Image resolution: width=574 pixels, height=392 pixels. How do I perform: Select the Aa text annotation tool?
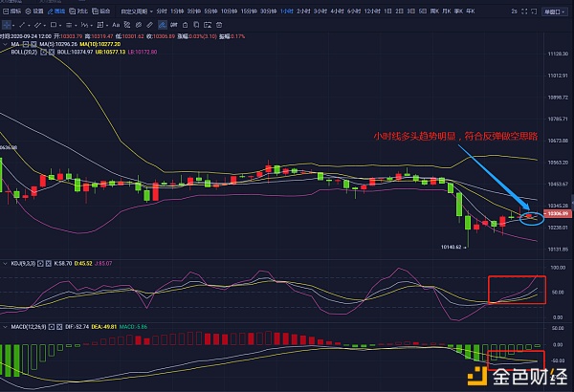(x=116, y=25)
